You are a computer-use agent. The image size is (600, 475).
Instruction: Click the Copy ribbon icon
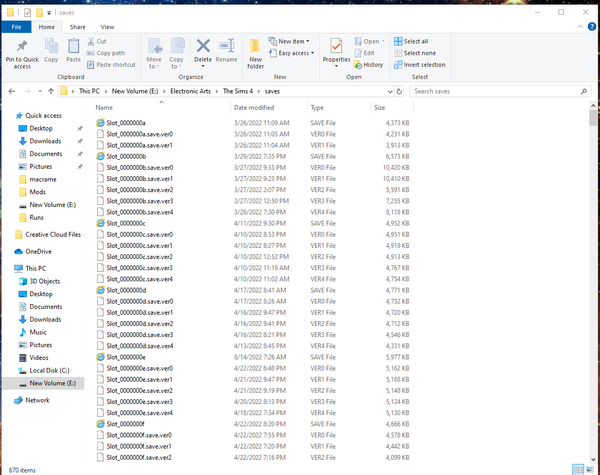pyautogui.click(x=51, y=47)
